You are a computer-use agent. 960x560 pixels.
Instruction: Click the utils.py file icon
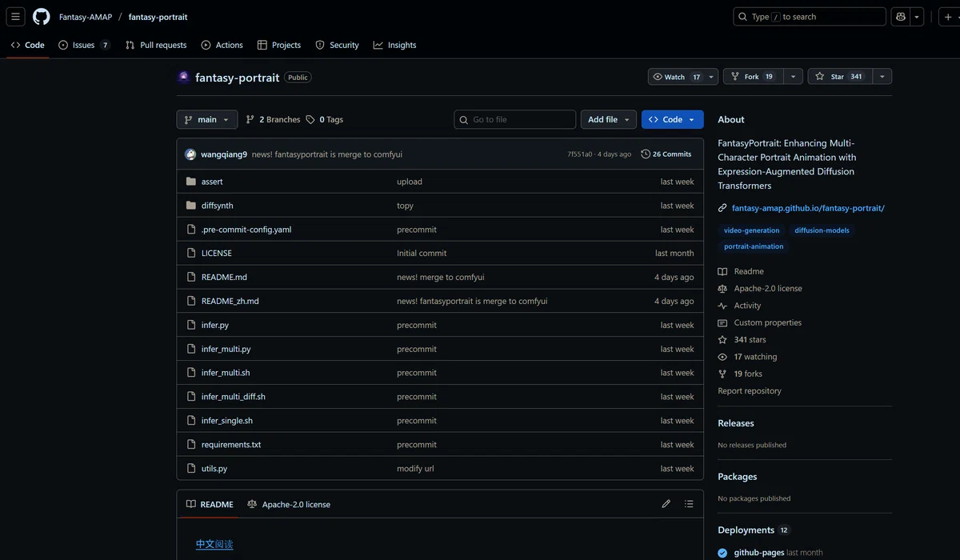click(191, 468)
